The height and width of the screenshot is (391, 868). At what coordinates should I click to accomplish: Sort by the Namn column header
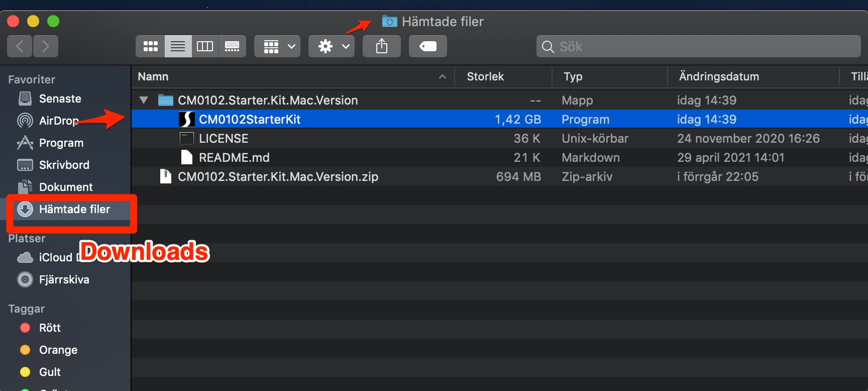[x=153, y=76]
